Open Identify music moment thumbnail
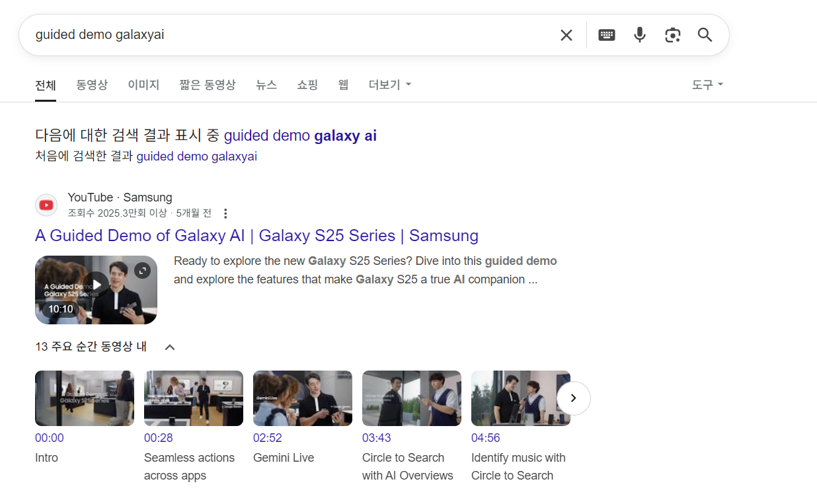Screen dimensions: 817x504 pyautogui.click(x=521, y=398)
